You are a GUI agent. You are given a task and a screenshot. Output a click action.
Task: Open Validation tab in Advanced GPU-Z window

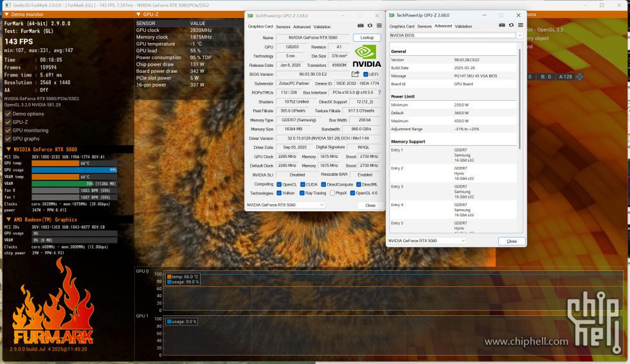[464, 26]
